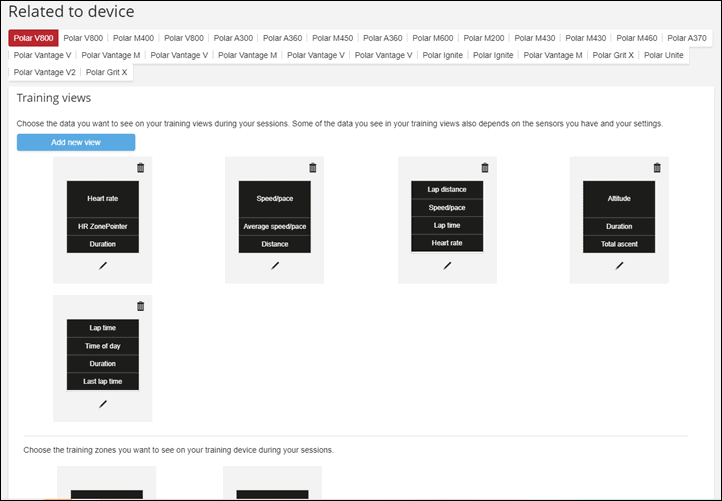Select the Time of day field
The height and width of the screenshot is (501, 722).
103,346
